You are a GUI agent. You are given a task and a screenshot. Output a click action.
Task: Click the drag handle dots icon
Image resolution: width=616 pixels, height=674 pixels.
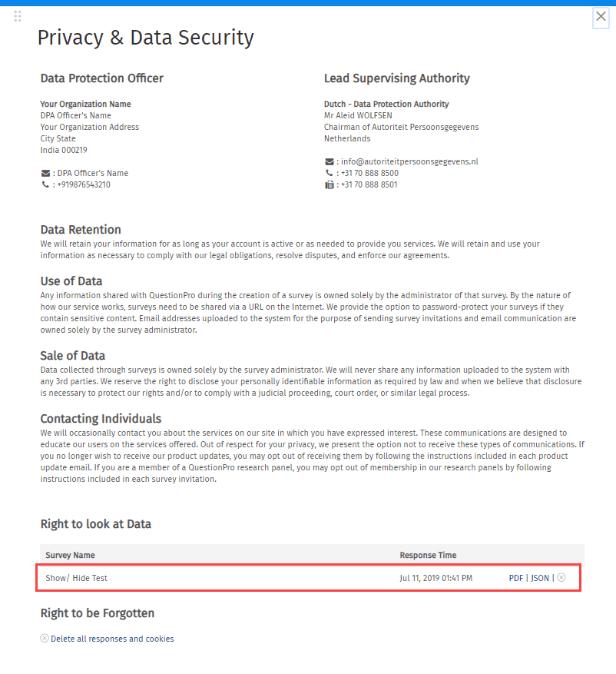pyautogui.click(x=18, y=16)
